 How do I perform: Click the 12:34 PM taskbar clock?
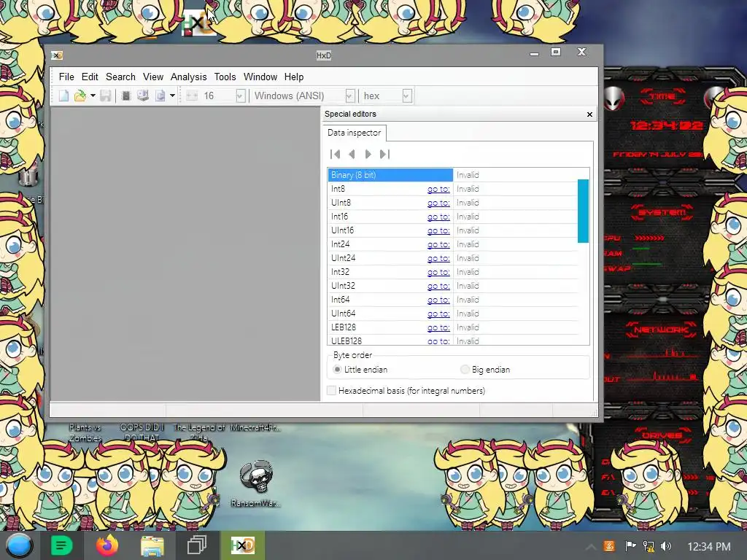click(x=709, y=547)
